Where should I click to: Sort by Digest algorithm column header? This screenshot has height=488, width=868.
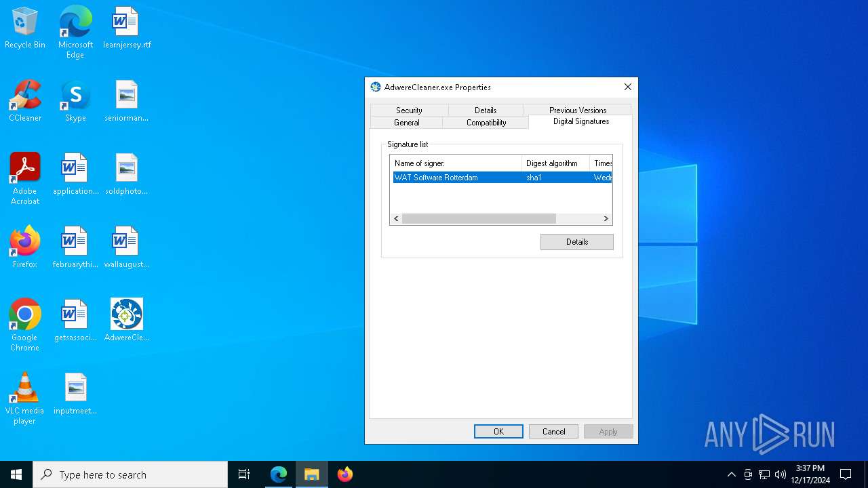tap(555, 163)
